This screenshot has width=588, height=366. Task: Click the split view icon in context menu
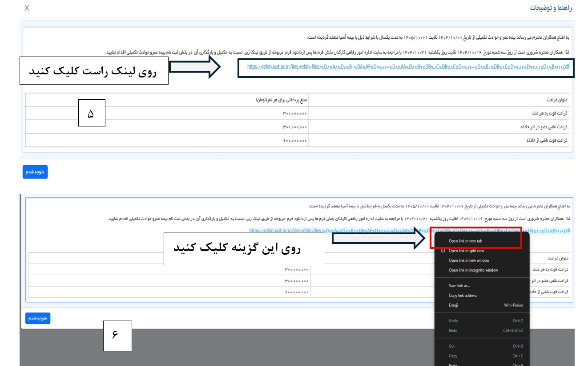coord(442,251)
